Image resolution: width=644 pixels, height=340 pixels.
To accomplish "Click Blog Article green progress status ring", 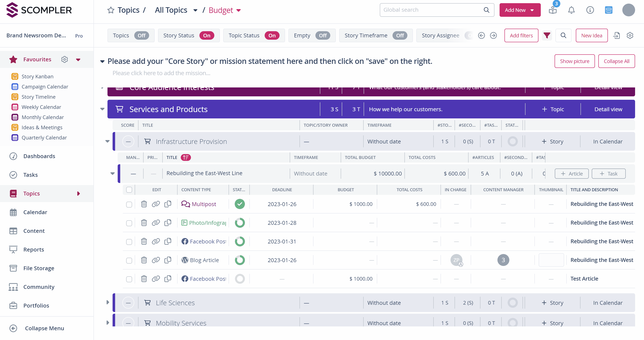I will (240, 260).
